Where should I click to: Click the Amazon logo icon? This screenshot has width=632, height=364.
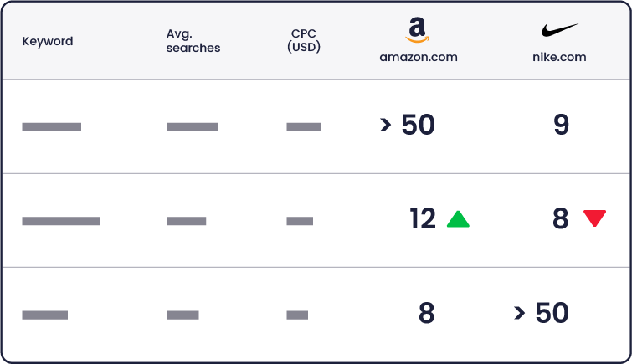pyautogui.click(x=418, y=30)
